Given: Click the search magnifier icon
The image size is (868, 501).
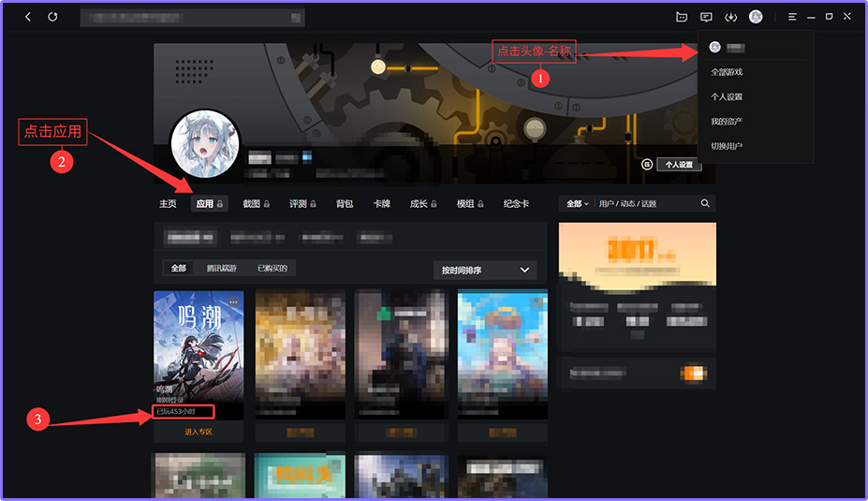Looking at the screenshot, I should coord(705,203).
